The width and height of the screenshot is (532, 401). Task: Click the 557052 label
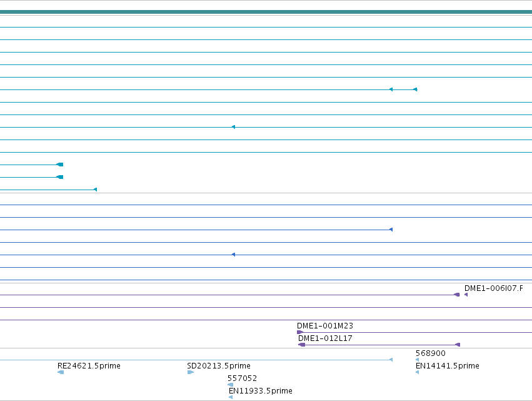click(x=242, y=378)
